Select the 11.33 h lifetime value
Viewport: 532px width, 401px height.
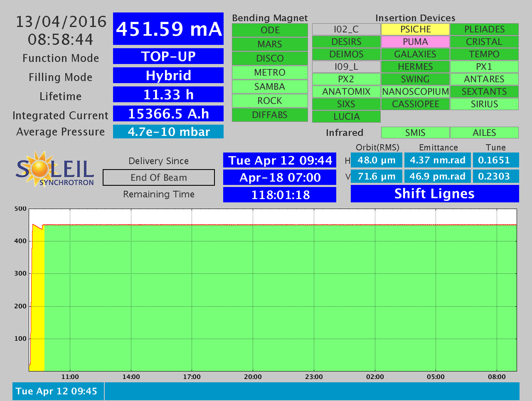click(x=168, y=94)
